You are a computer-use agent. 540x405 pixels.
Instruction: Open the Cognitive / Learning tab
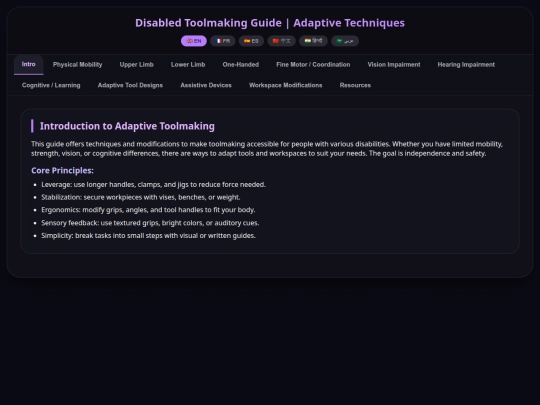click(51, 85)
